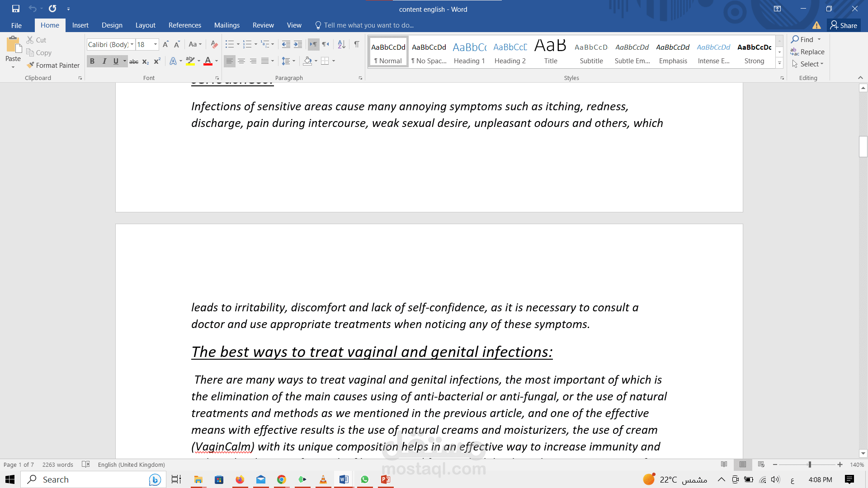868x488 pixels.
Task: Decrease the paragraph indent
Action: (x=286, y=44)
